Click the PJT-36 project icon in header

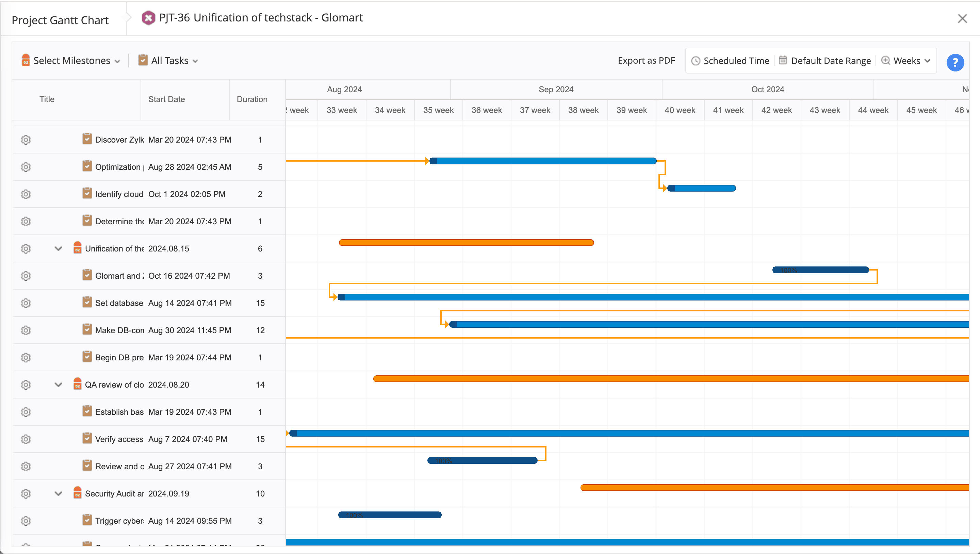(148, 18)
